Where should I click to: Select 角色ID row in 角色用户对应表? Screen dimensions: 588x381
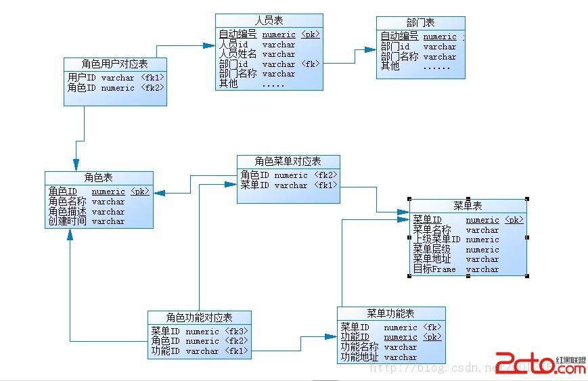(x=116, y=88)
